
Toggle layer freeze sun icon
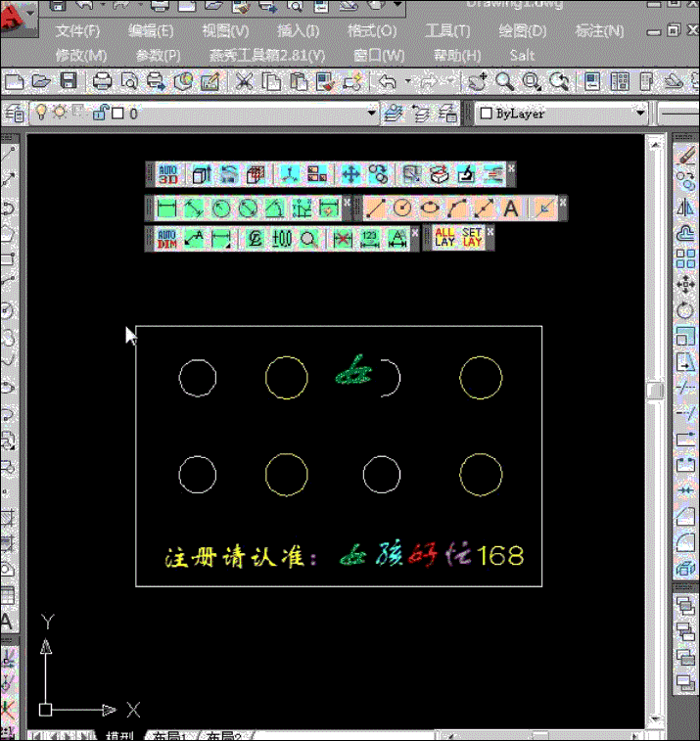pos(60,113)
